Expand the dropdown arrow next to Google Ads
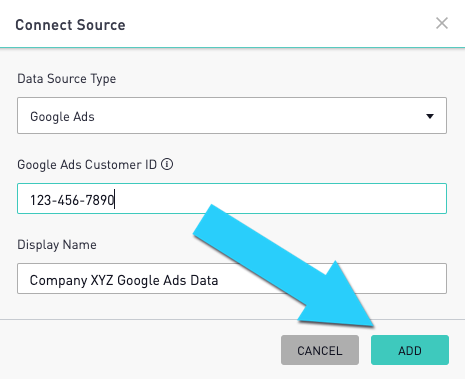 [x=430, y=116]
